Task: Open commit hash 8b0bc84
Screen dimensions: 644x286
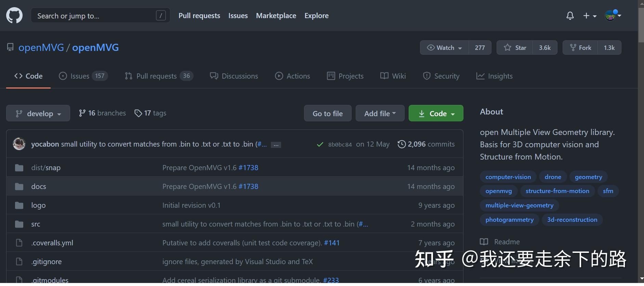Action: tap(340, 145)
